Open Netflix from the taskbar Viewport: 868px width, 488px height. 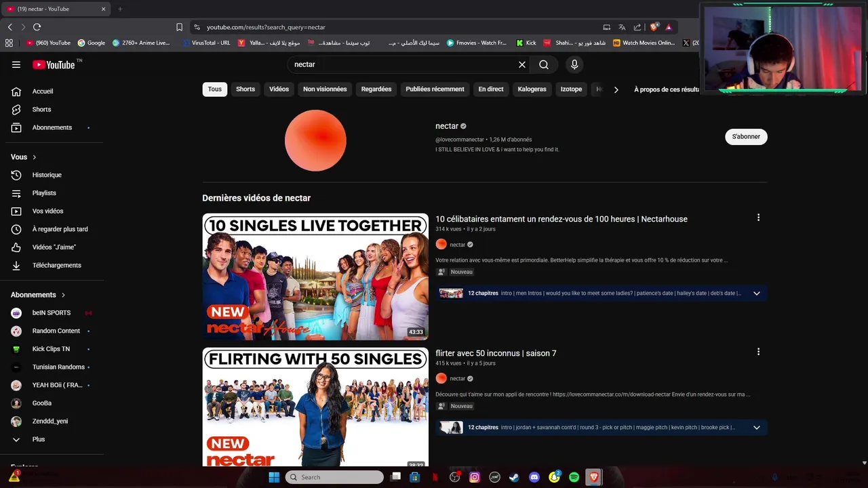pyautogui.click(x=435, y=477)
